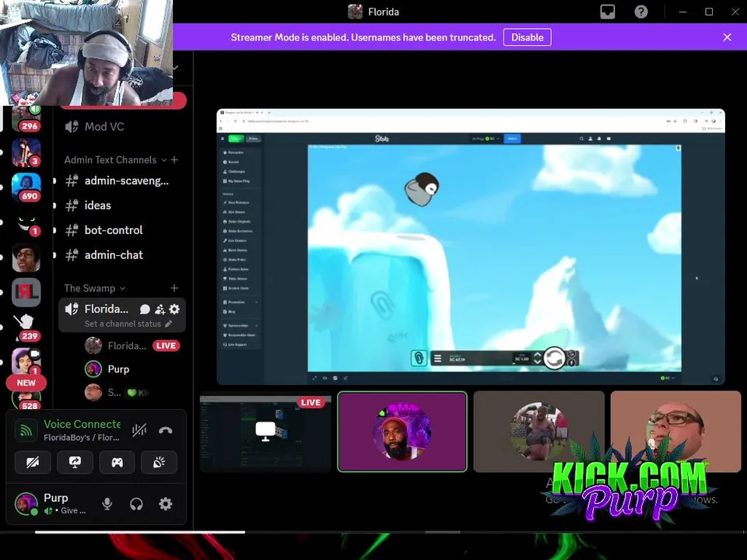Viewport: 747px width, 560px height.
Task: Click the Florida server title
Action: (x=374, y=12)
